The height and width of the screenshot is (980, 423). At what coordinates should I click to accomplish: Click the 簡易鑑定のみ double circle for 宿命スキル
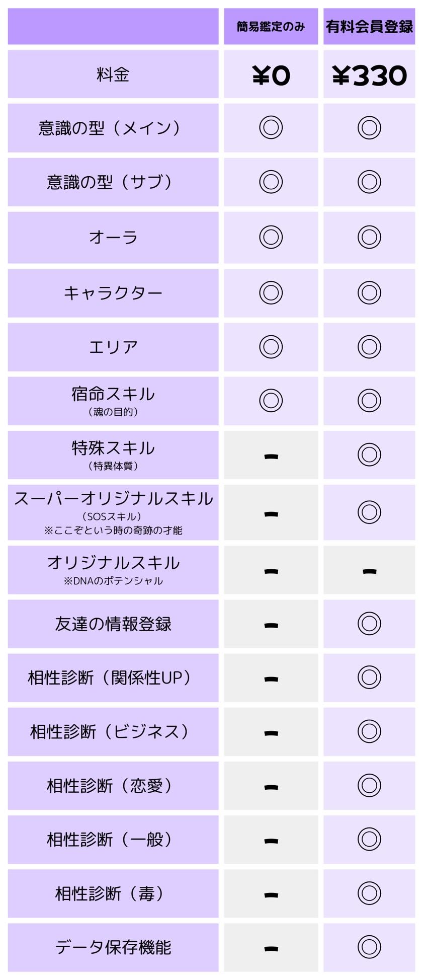tap(271, 401)
